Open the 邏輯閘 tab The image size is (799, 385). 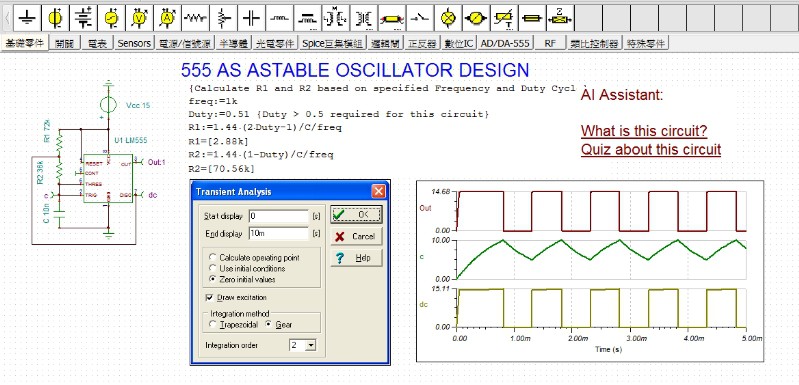385,43
